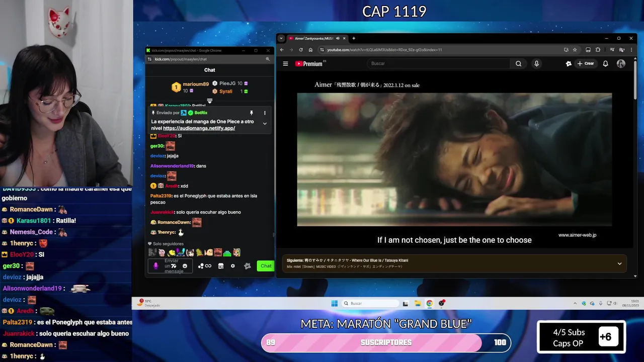The height and width of the screenshot is (362, 644).
Task: Expand the Siguiente playlist panel chevron
Action: pyautogui.click(x=619, y=263)
